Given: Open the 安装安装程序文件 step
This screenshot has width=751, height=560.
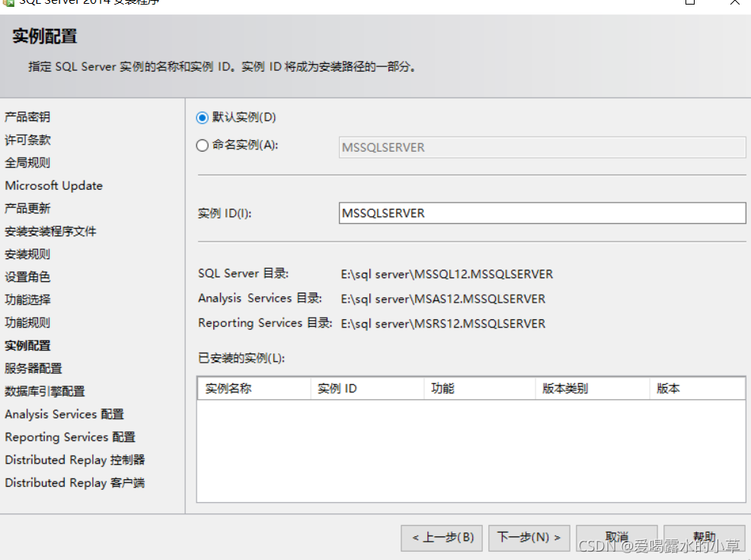Looking at the screenshot, I should [50, 232].
